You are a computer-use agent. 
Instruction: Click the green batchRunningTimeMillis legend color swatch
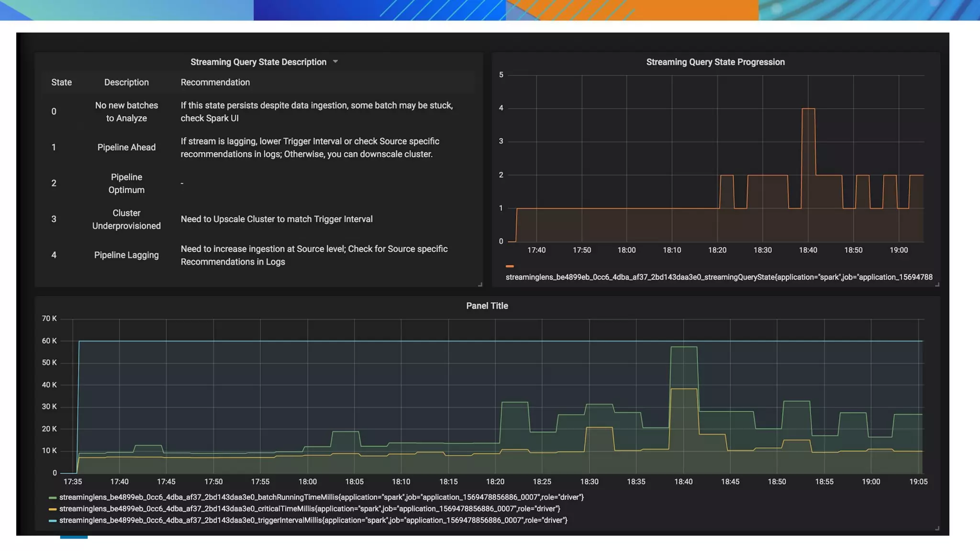[53, 498]
